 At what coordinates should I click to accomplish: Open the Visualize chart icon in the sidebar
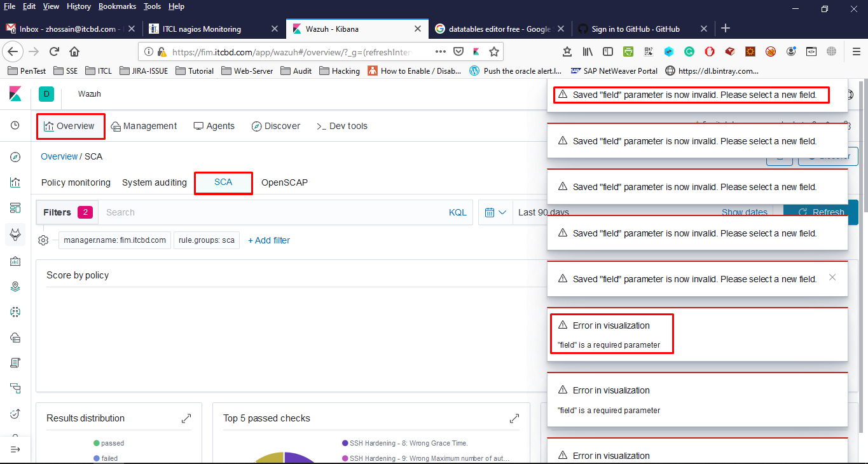15,182
